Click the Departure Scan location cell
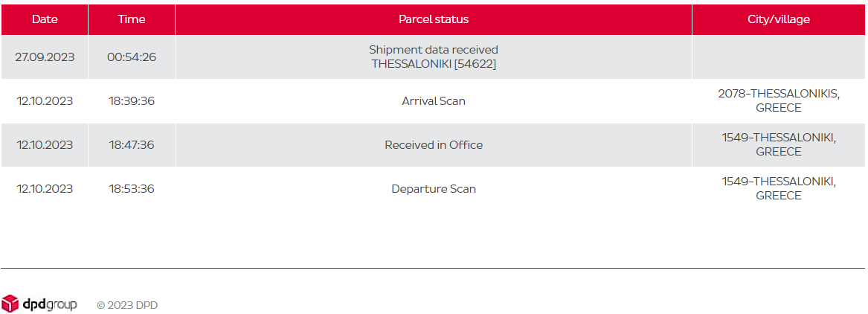 point(778,189)
